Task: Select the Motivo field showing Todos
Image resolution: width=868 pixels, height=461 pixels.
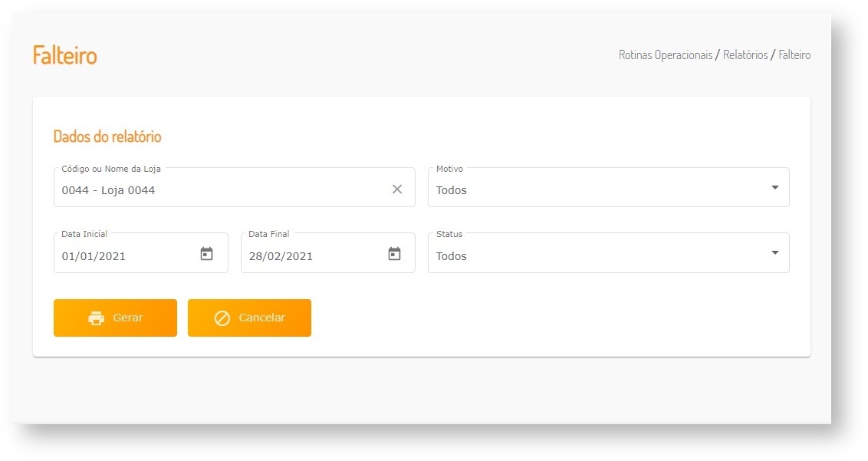Action: click(x=598, y=190)
